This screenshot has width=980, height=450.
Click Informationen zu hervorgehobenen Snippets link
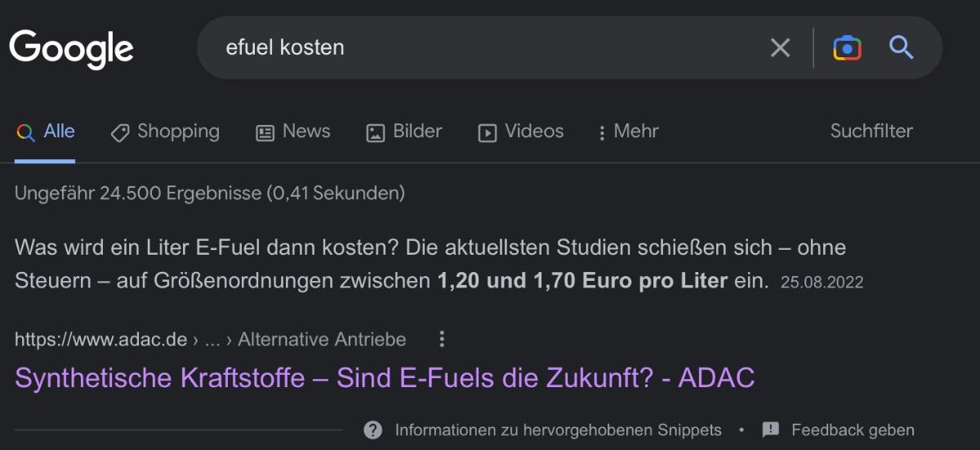[x=558, y=430]
